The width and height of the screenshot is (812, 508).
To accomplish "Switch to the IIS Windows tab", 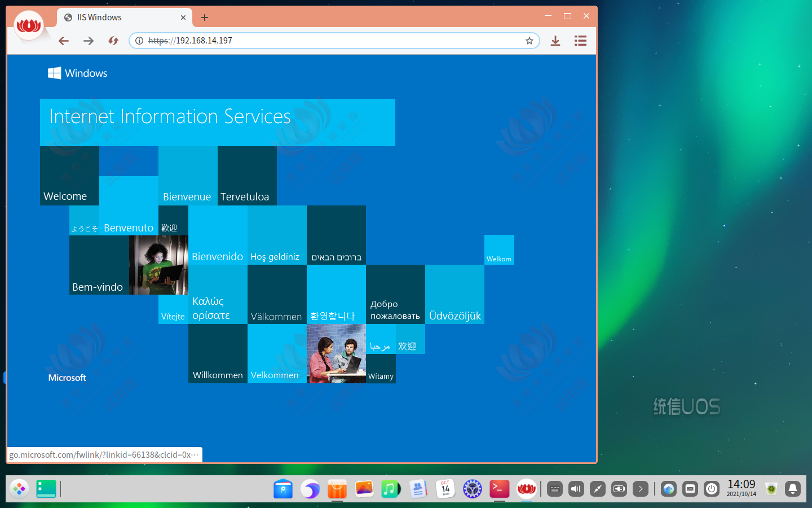I will tap(125, 17).
